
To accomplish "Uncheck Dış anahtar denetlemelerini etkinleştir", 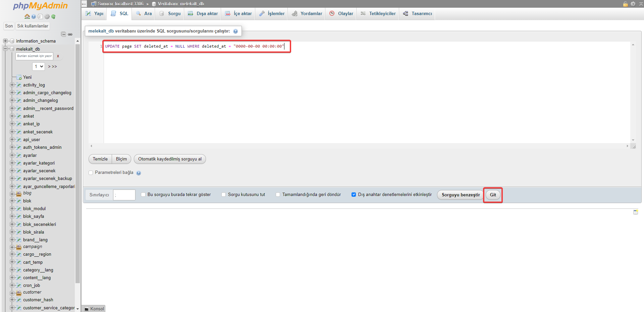I will (x=354, y=195).
